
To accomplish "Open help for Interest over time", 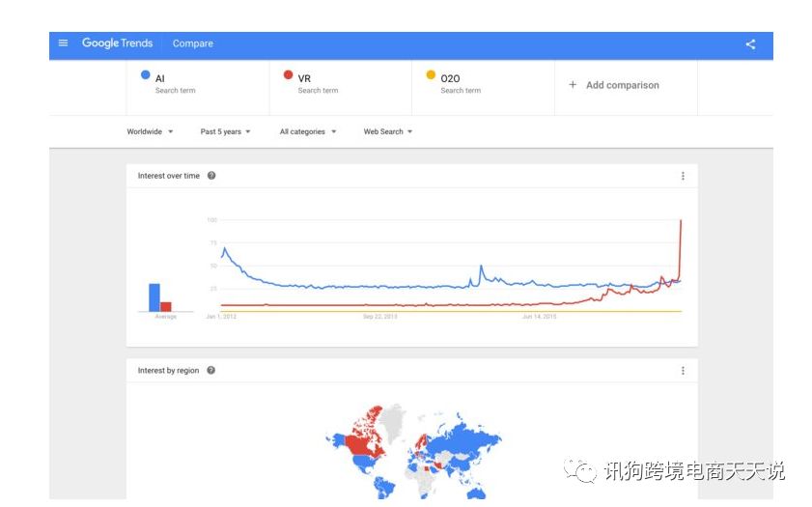I will coord(211,176).
